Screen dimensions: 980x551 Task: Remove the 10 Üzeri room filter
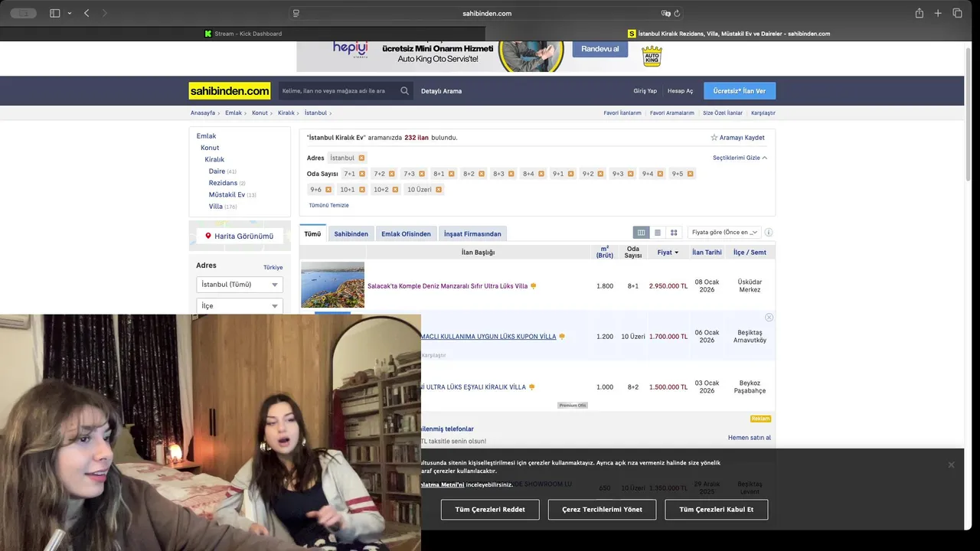[x=439, y=190]
